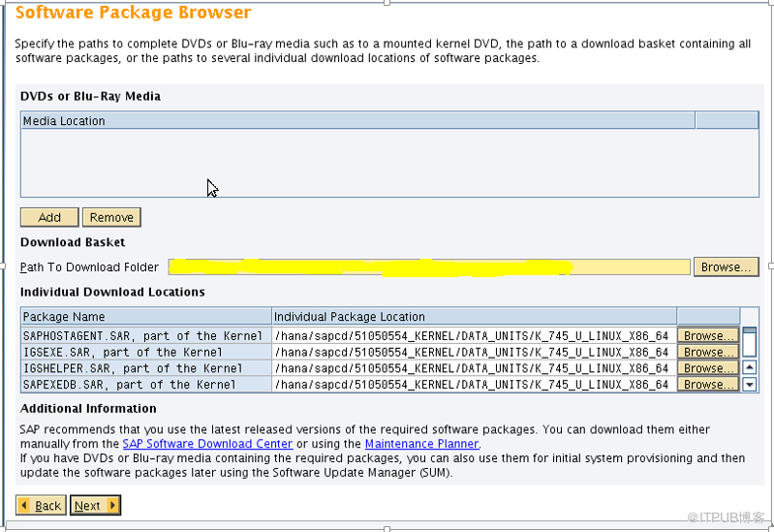Select the Media Location column header

[357, 120]
